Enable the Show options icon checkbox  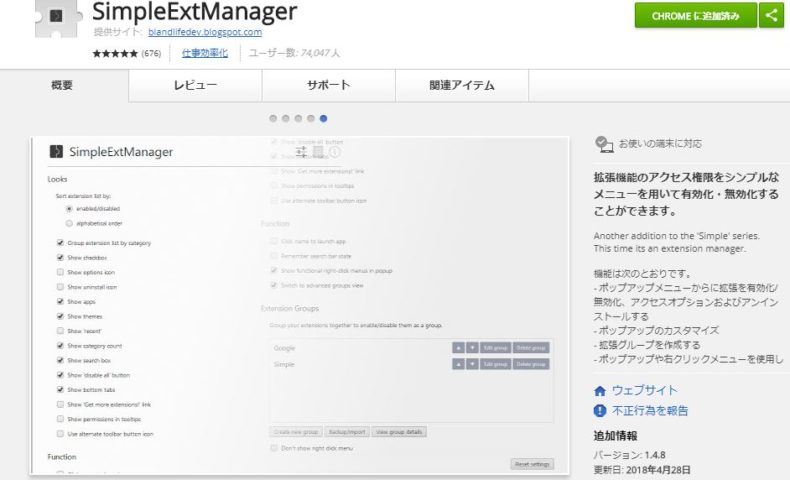tap(60, 272)
